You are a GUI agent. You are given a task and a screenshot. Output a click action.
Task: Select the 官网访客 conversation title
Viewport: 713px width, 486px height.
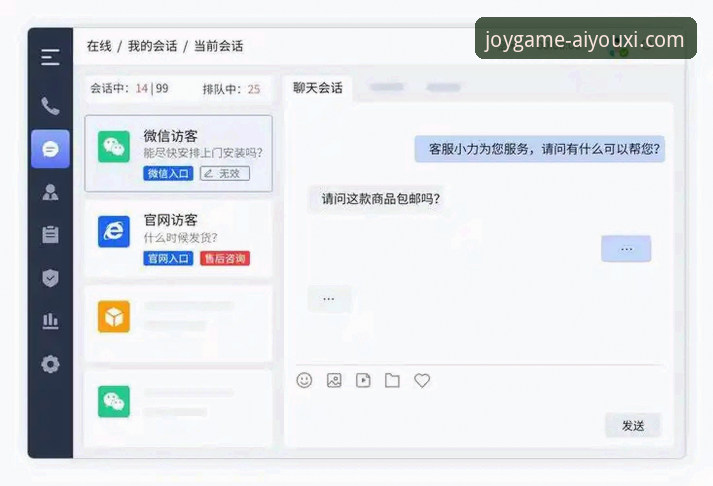171,220
